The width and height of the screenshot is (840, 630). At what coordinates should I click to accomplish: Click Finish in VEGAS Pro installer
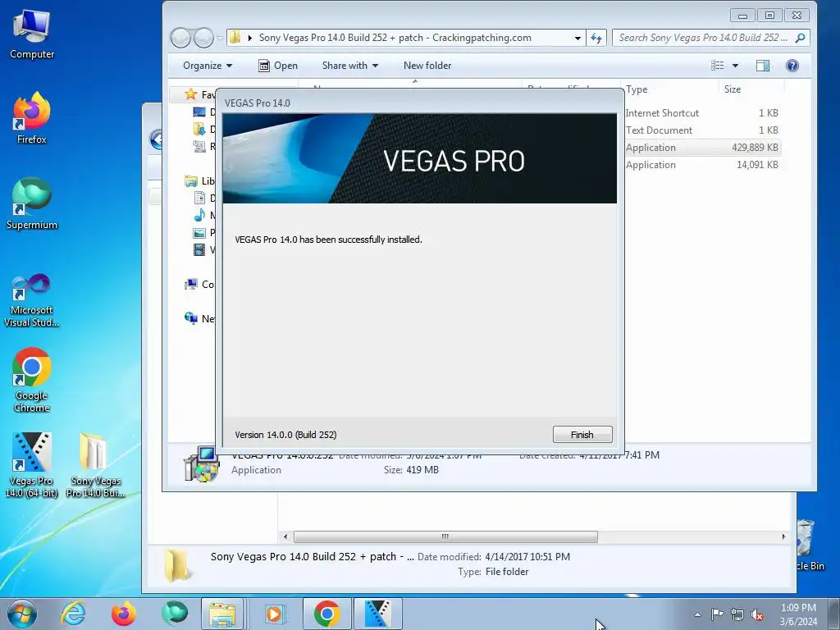pos(582,435)
